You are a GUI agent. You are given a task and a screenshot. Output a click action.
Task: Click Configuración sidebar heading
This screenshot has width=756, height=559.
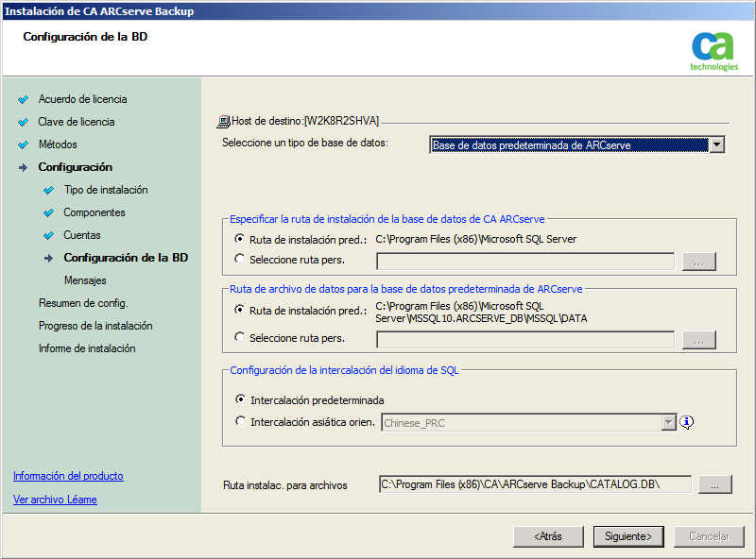(x=76, y=167)
